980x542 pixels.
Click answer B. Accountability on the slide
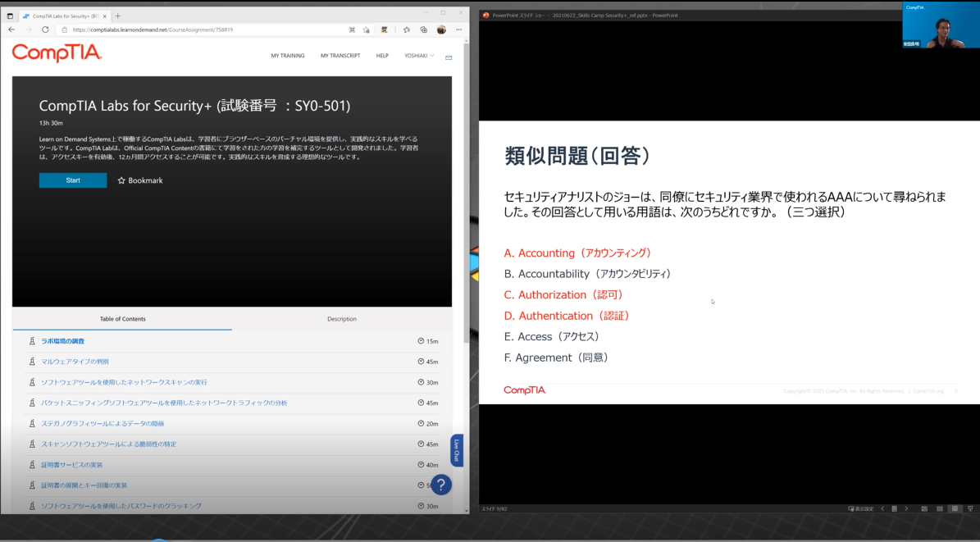587,274
